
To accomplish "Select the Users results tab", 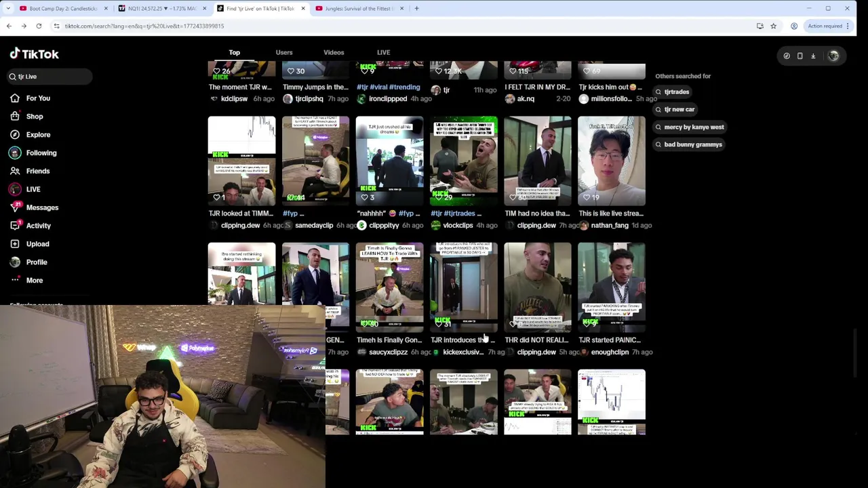I will click(x=284, y=52).
